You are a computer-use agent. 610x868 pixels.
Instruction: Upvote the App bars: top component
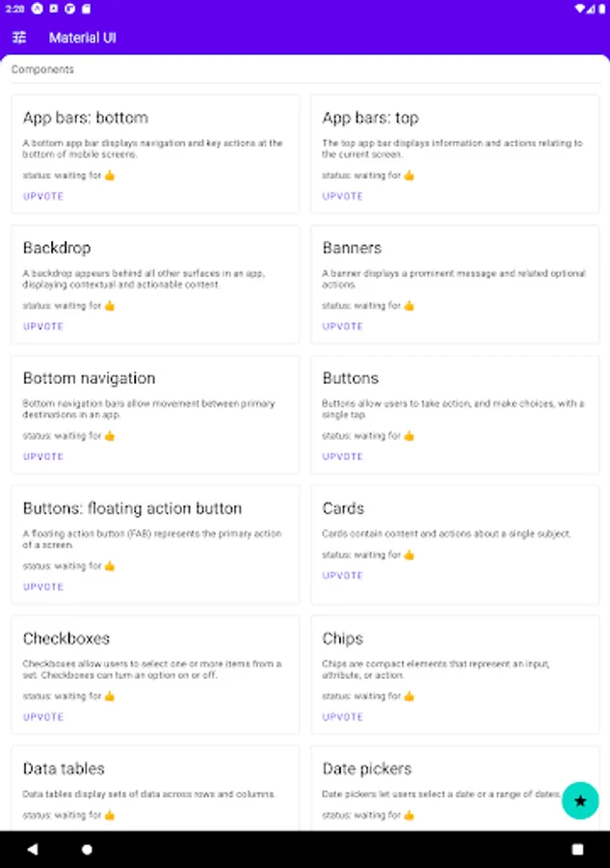343,196
